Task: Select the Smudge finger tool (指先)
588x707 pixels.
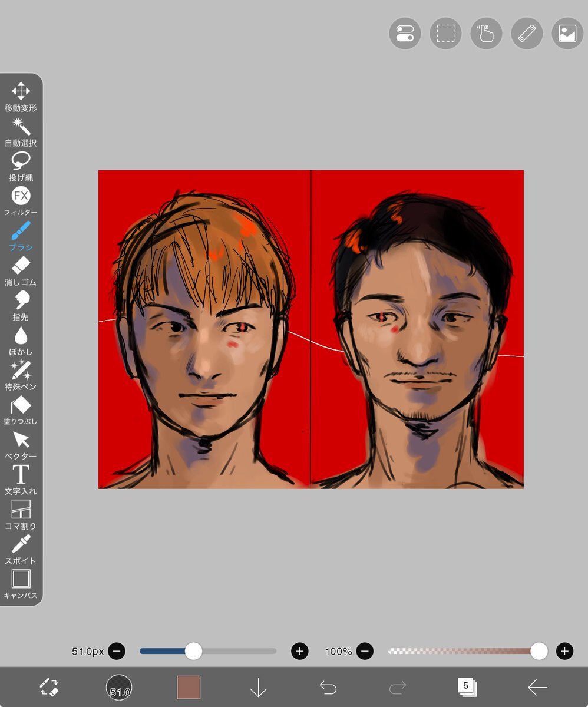Action: click(21, 305)
